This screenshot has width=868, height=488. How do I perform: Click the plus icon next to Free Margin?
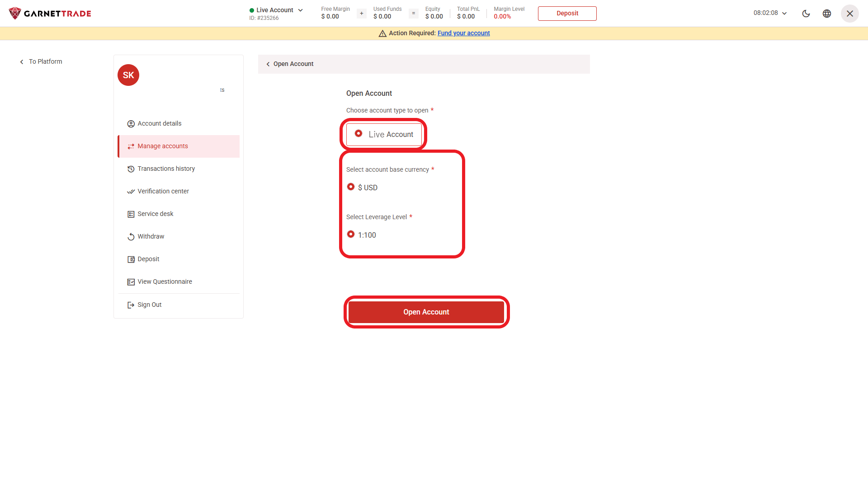coord(362,14)
